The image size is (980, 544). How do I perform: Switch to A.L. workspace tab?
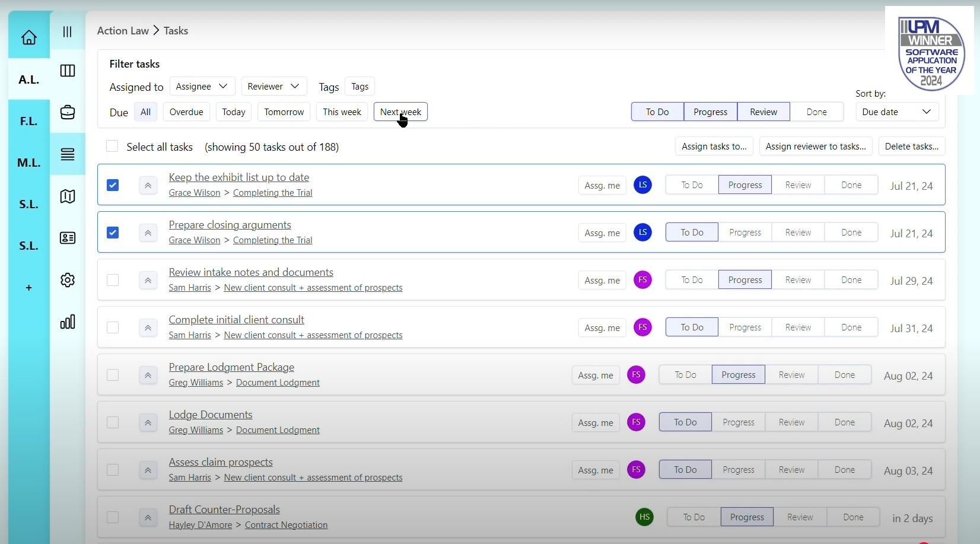[x=28, y=79]
